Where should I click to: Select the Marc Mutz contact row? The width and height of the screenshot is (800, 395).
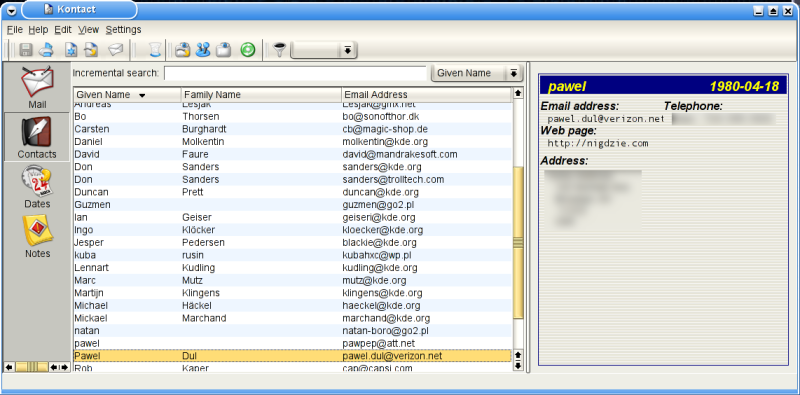pos(292,280)
